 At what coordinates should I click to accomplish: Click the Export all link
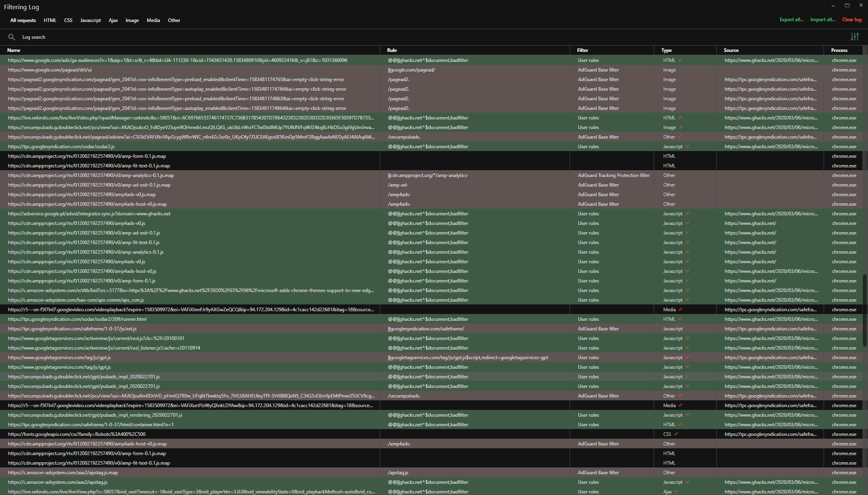pyautogui.click(x=791, y=19)
